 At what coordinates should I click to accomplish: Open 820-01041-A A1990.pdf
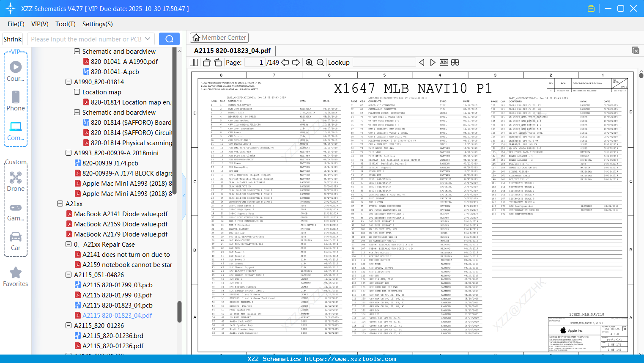pos(120,61)
